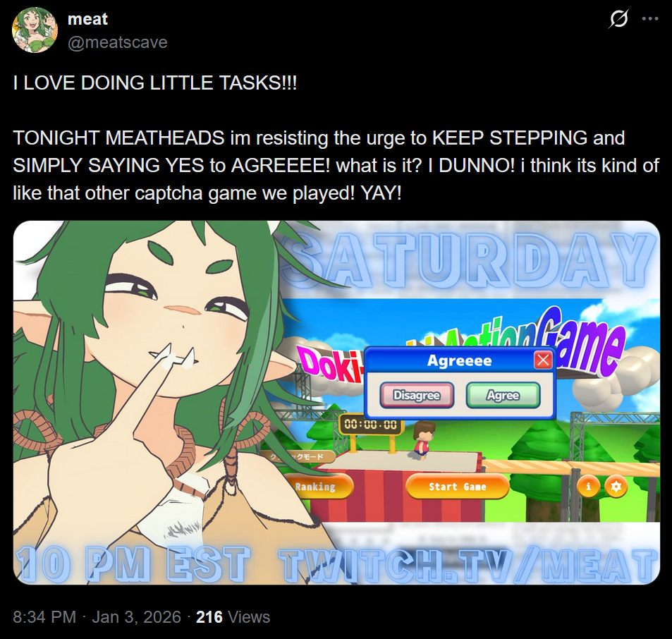Click the Grok slashed-circle icon
Image resolution: width=672 pixels, height=639 pixels.
(618, 19)
